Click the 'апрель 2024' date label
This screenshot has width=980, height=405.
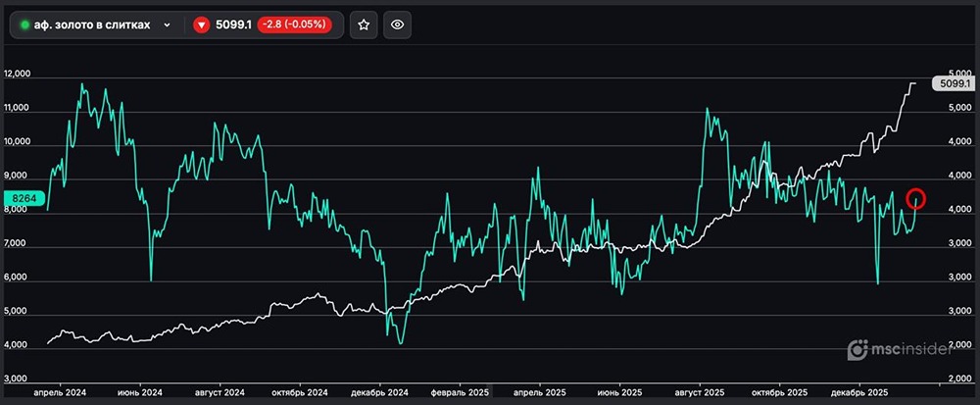click(61, 390)
